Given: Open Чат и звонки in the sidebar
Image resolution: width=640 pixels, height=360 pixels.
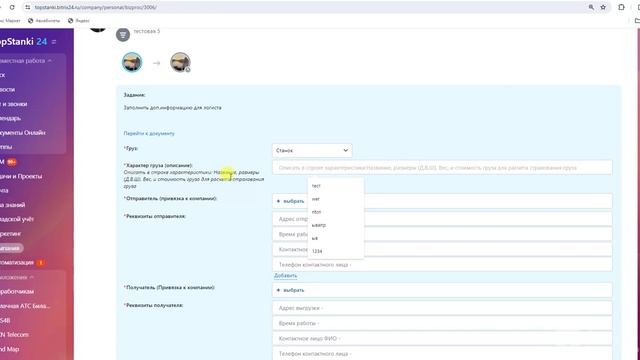Looking at the screenshot, I should 13,104.
